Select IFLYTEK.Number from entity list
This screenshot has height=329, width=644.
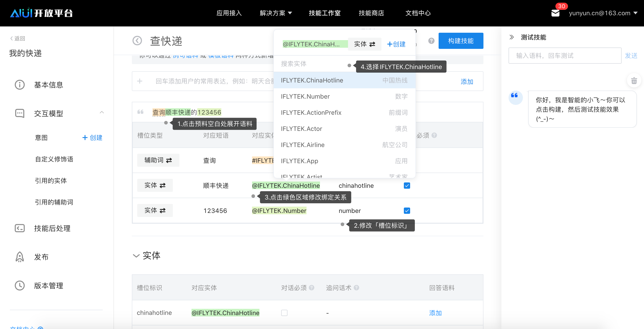coord(344,96)
